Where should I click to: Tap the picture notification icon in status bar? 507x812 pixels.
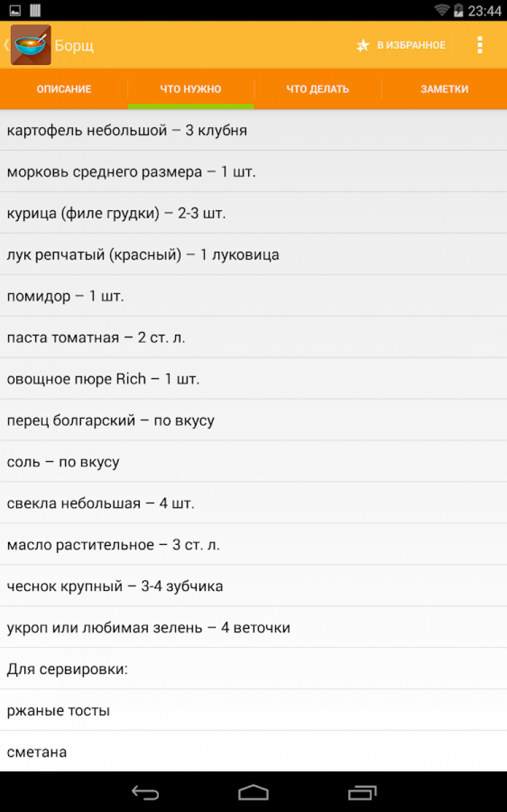coord(15,10)
